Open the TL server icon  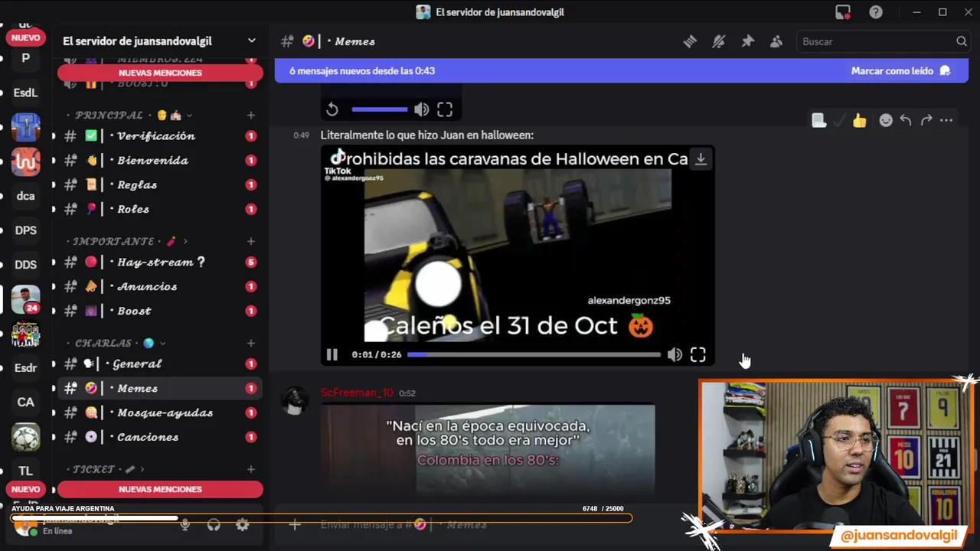[25, 471]
